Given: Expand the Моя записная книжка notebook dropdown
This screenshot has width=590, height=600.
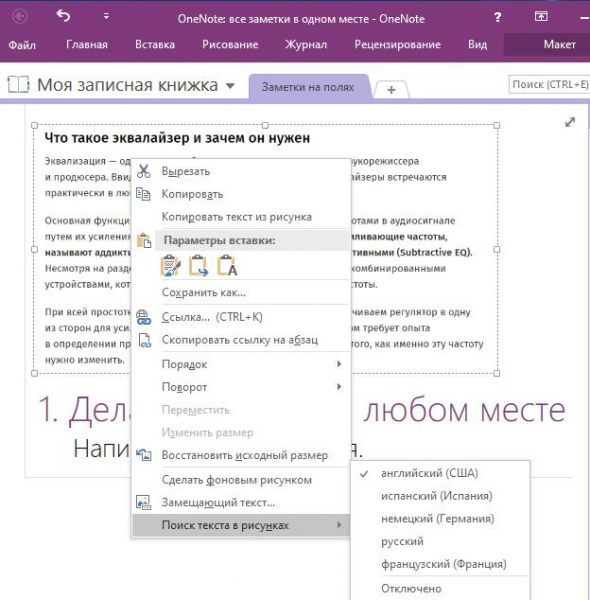Looking at the screenshot, I should click(230, 86).
